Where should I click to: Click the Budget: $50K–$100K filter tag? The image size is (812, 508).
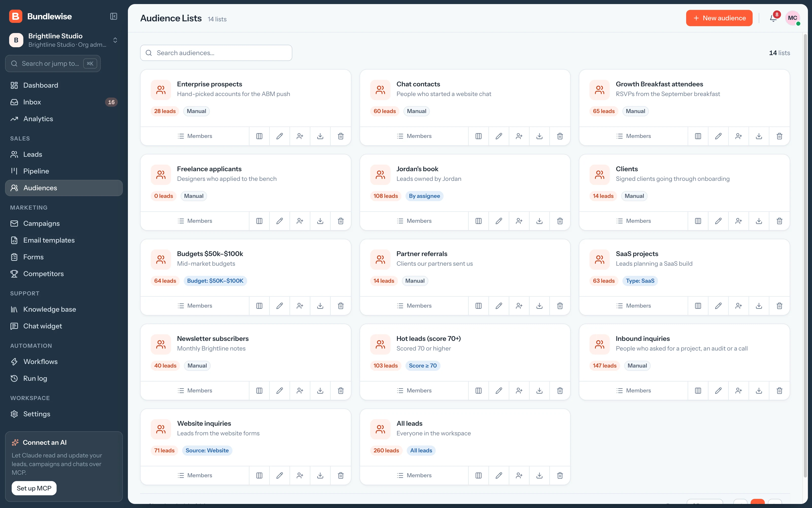point(215,281)
